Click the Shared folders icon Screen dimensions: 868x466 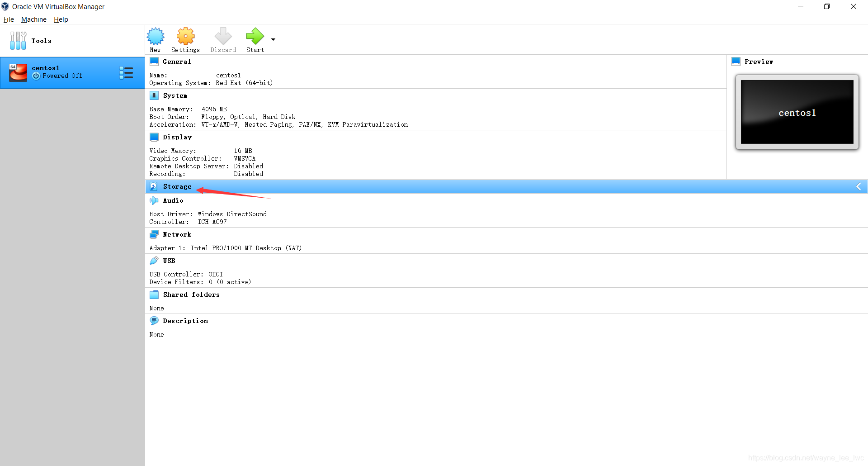pyautogui.click(x=154, y=295)
